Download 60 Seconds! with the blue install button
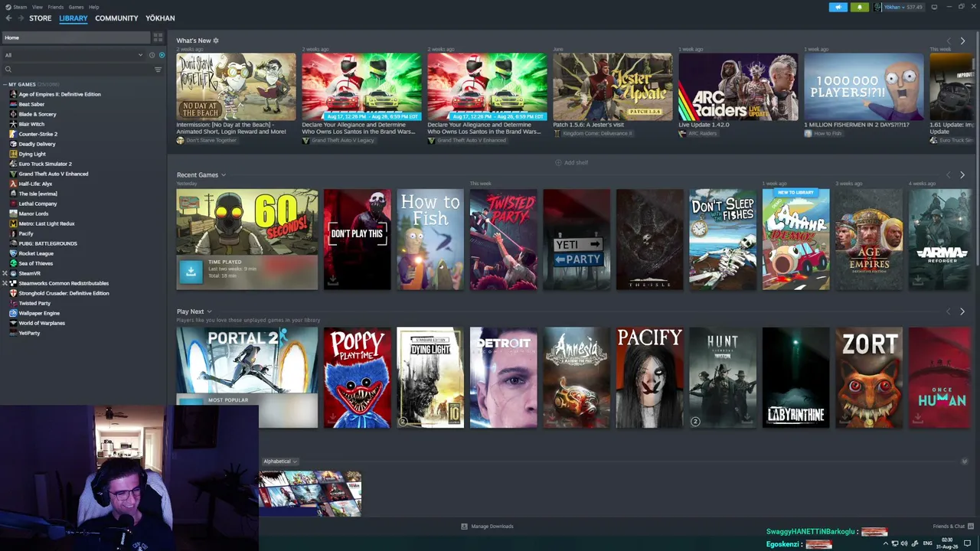980x551 pixels. point(191,271)
